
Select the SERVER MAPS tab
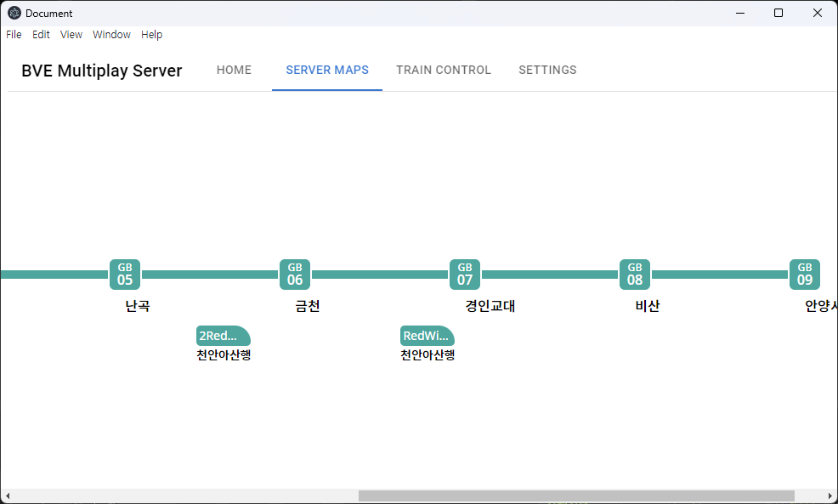coord(327,70)
